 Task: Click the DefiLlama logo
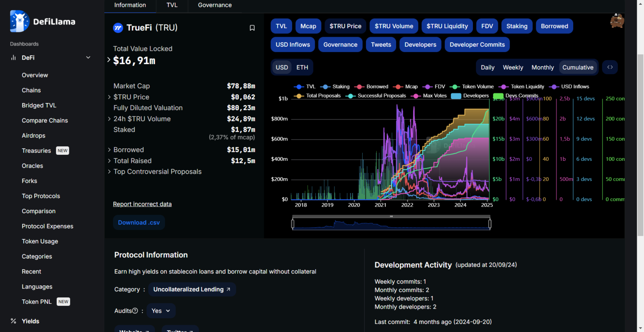click(43, 21)
